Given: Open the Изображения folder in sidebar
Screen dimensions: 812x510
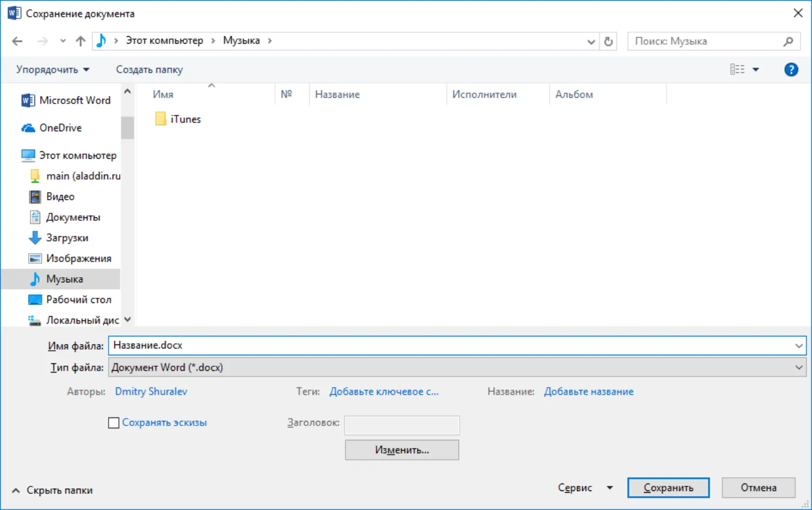Looking at the screenshot, I should point(70,259).
